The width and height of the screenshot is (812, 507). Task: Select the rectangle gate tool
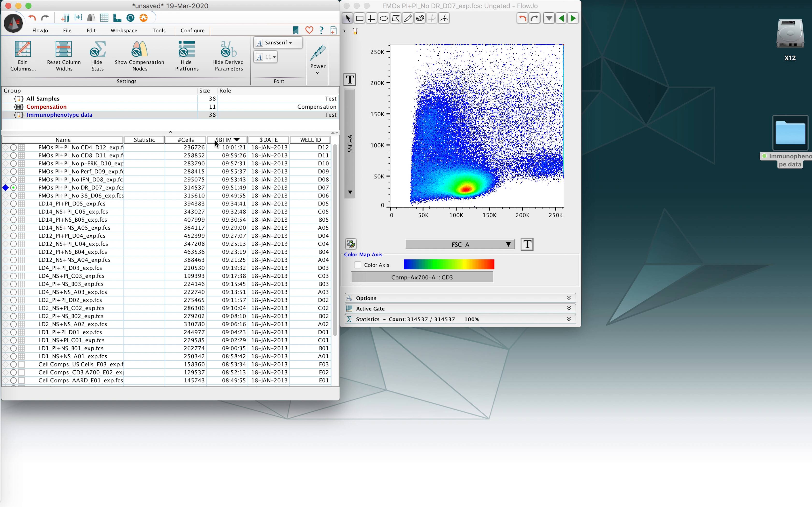click(x=359, y=18)
